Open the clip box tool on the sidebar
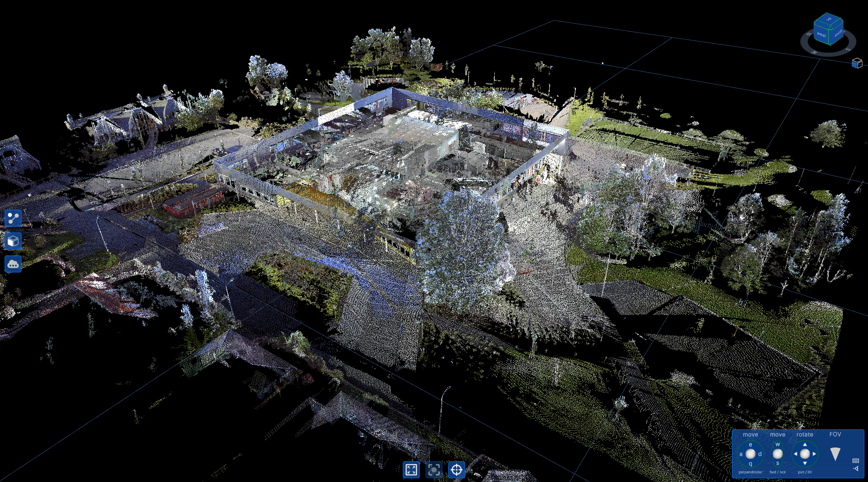This screenshot has height=482, width=868. [x=13, y=241]
